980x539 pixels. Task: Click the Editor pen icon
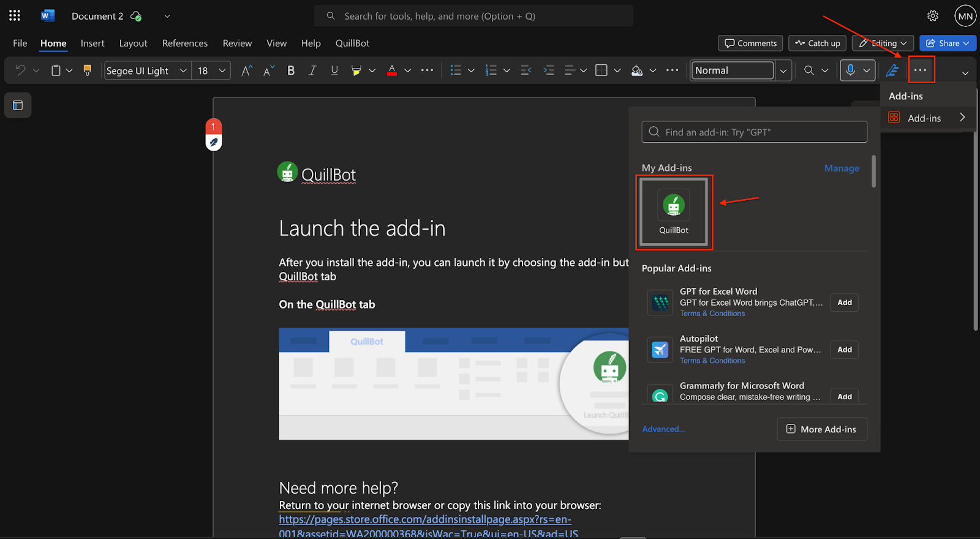[892, 70]
